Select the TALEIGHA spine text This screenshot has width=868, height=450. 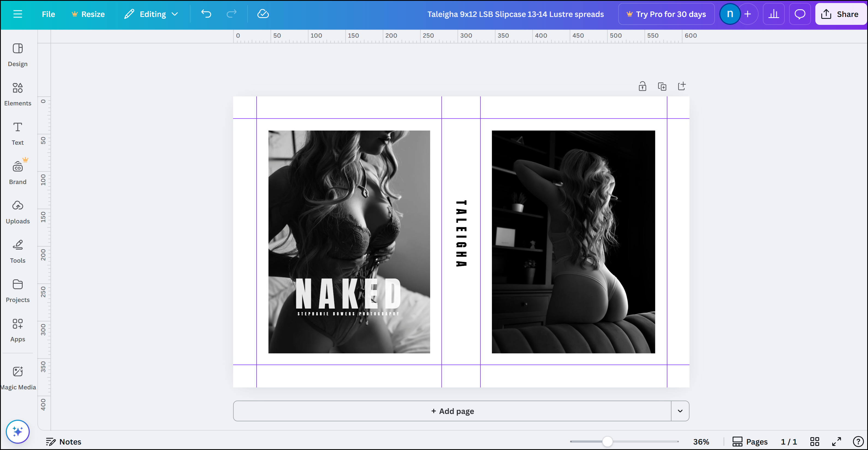[x=461, y=233]
